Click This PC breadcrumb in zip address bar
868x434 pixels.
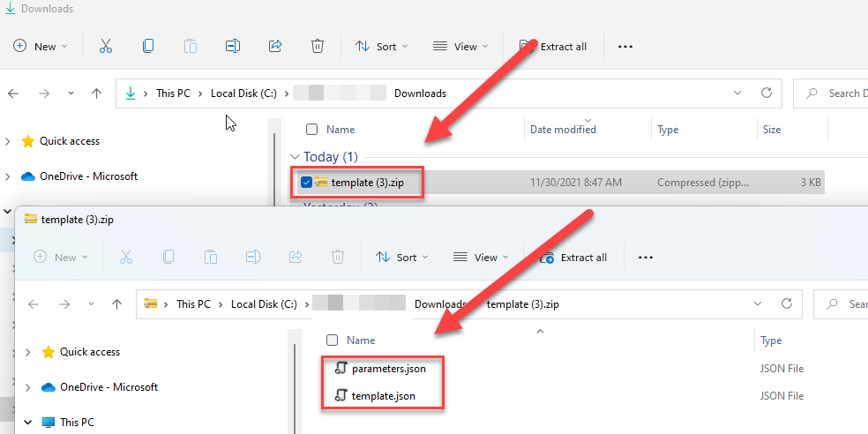[194, 304]
